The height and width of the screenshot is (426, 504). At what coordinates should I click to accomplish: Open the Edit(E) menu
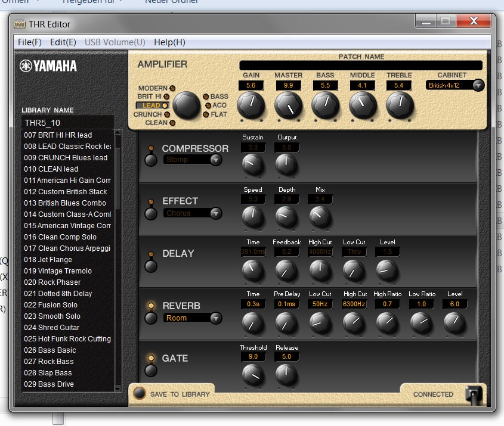pyautogui.click(x=63, y=42)
